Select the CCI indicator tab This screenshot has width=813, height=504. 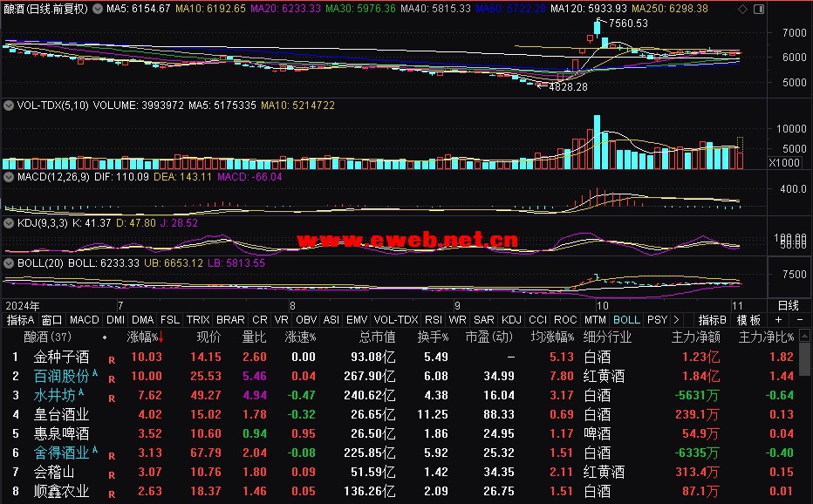[537, 320]
